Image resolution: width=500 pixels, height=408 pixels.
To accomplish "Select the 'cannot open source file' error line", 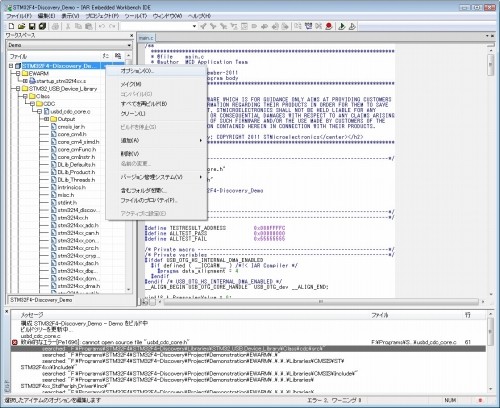I will pyautogui.click(x=248, y=342).
